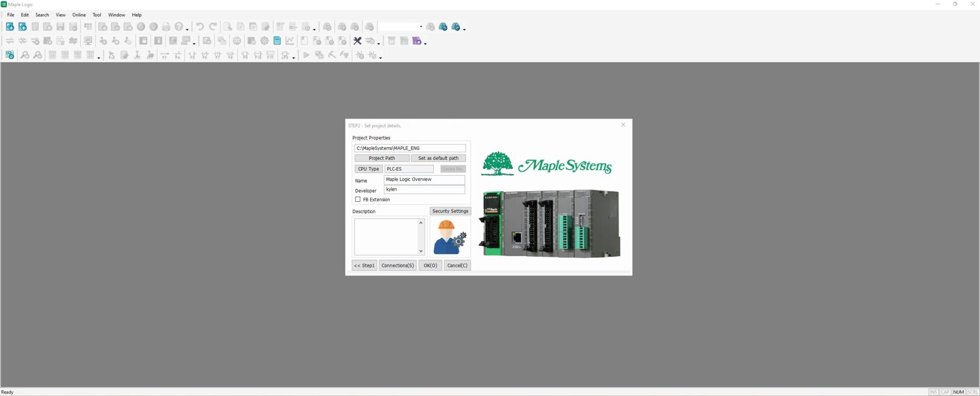The width and height of the screenshot is (980, 396).
Task: Click the eraser icon in third toolbar row
Action: (x=125, y=55)
